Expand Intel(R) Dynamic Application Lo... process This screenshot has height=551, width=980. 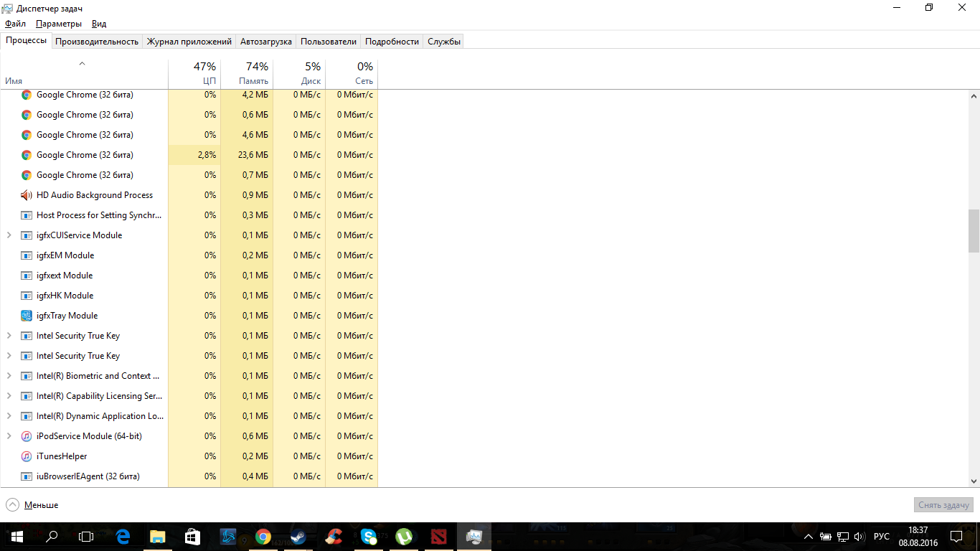(9, 416)
